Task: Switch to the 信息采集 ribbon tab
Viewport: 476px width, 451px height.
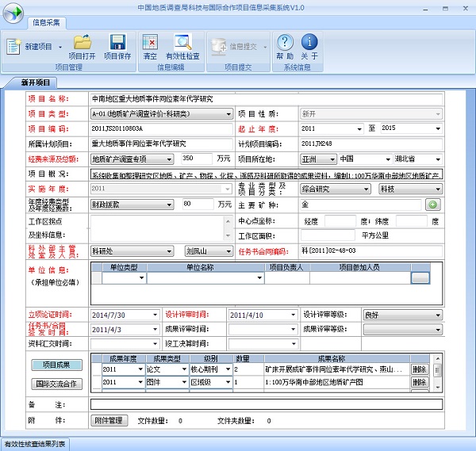Action: (x=46, y=23)
